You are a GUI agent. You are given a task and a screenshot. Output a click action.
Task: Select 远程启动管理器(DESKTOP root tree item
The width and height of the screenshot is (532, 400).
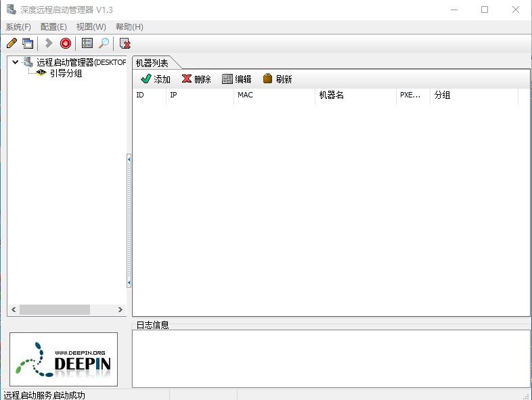81,62
